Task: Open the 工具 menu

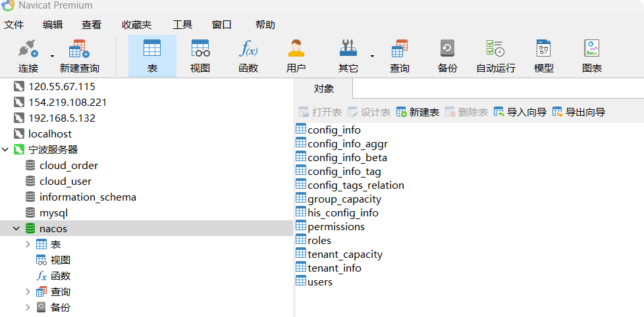Action: point(182,25)
